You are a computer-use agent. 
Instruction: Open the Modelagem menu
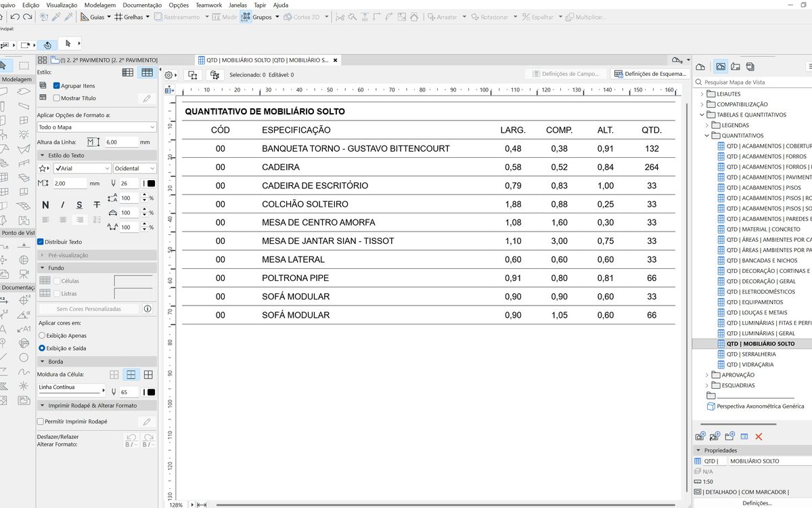click(99, 5)
